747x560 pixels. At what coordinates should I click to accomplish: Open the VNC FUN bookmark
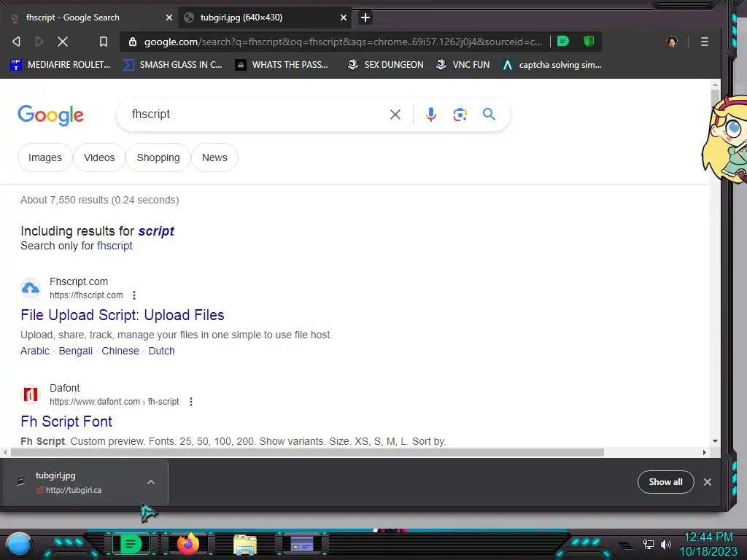pos(463,65)
